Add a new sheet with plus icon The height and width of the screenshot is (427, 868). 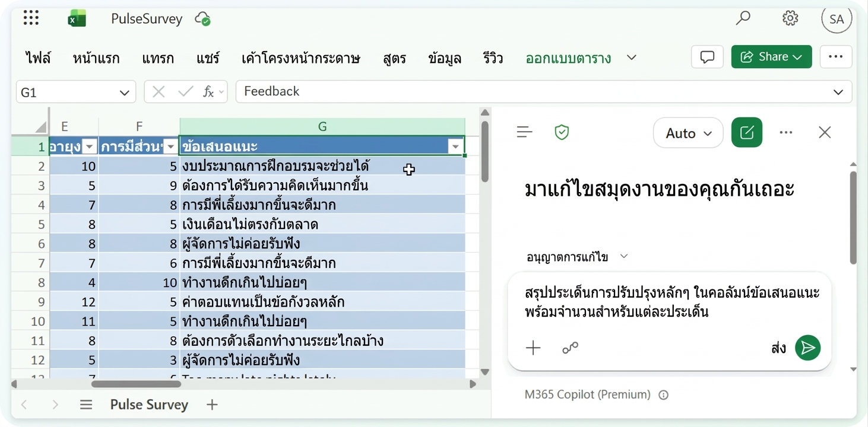[x=212, y=405]
